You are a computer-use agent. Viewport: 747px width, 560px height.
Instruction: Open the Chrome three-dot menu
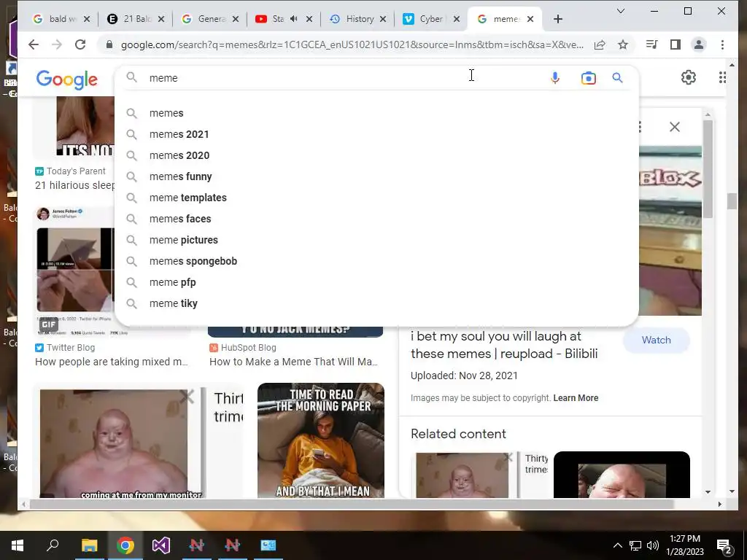723,44
